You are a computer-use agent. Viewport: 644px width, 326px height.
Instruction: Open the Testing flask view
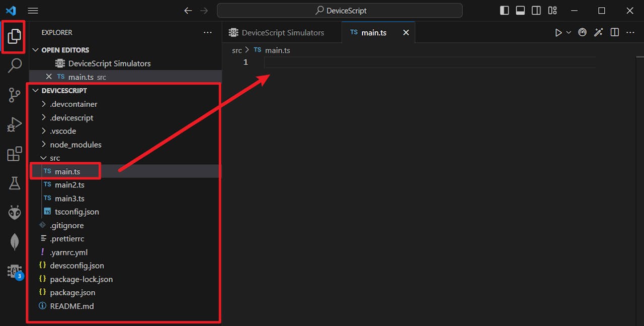click(15, 183)
